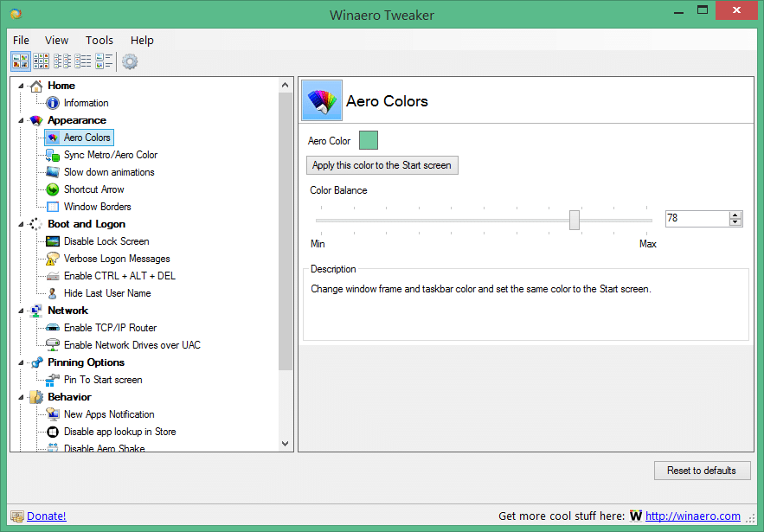Open the Donate! link
The height and width of the screenshot is (532, 764).
(46, 516)
